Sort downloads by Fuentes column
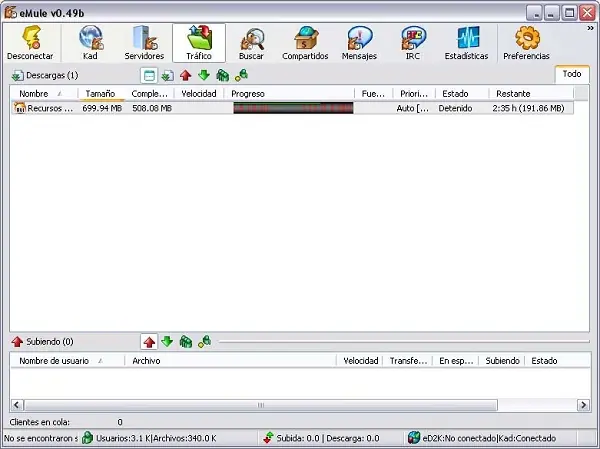Viewport: 600px width, 449px height. pyautogui.click(x=373, y=94)
